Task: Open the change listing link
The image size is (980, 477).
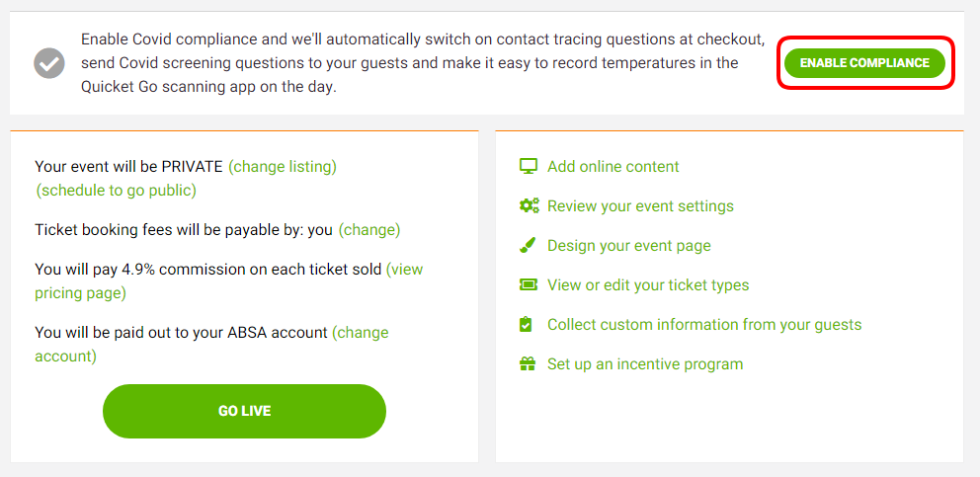Action: [x=283, y=167]
